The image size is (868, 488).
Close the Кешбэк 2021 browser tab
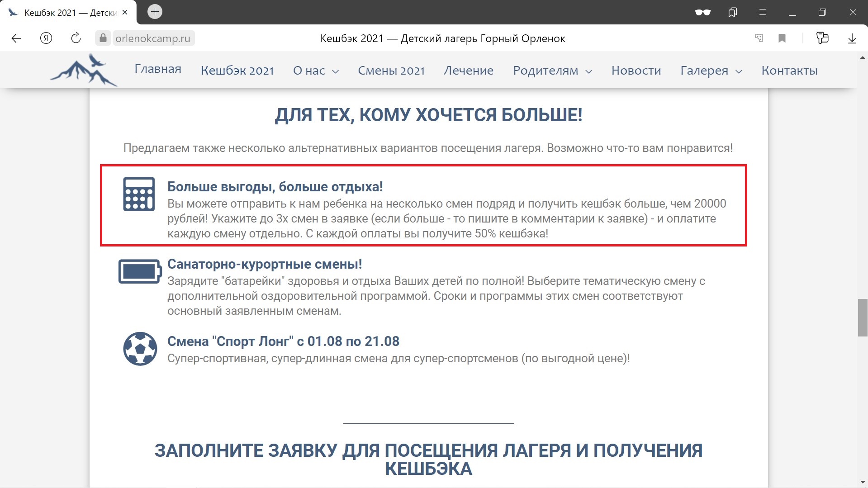tap(125, 13)
